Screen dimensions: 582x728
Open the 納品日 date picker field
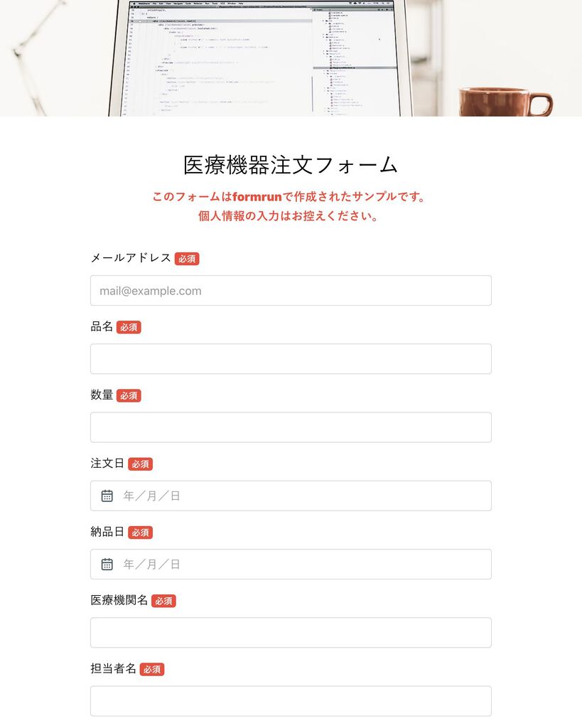click(x=291, y=564)
